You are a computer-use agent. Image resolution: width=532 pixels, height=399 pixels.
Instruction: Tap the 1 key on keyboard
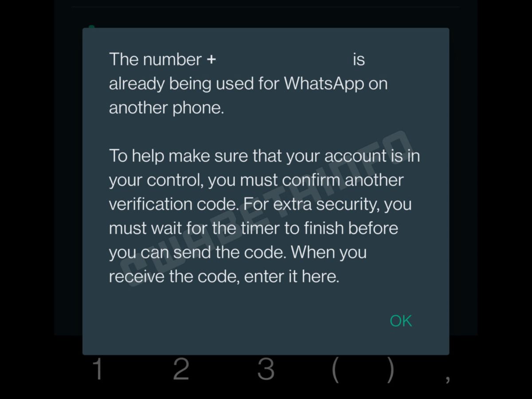tap(97, 369)
